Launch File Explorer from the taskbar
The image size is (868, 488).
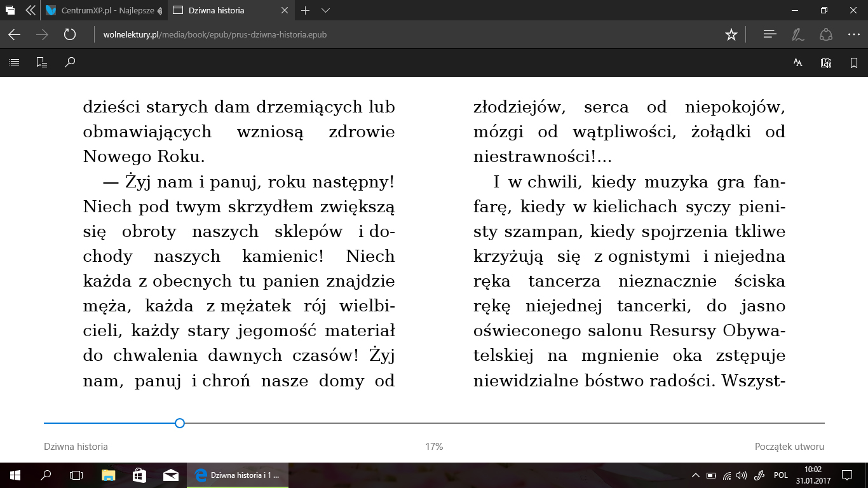coord(108,475)
